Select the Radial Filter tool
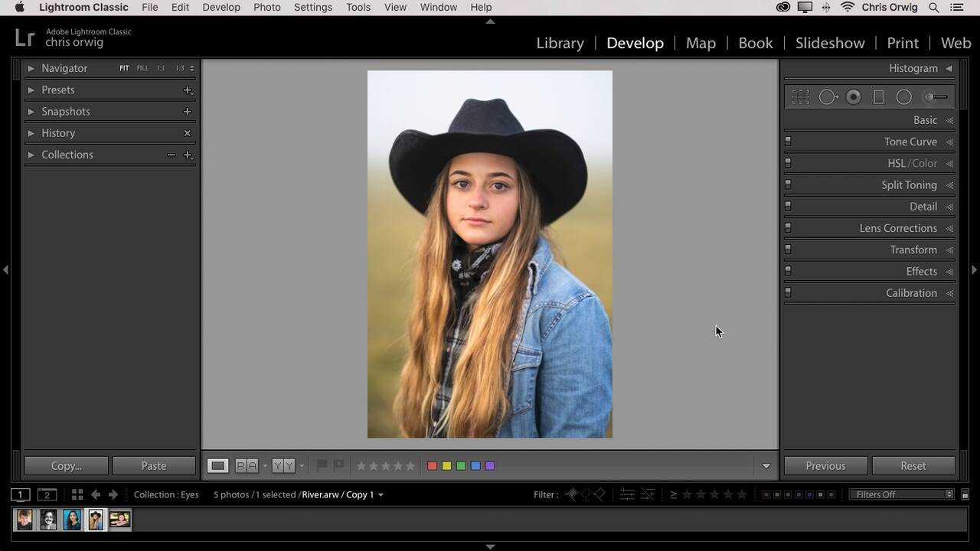980x551 pixels. 904,97
